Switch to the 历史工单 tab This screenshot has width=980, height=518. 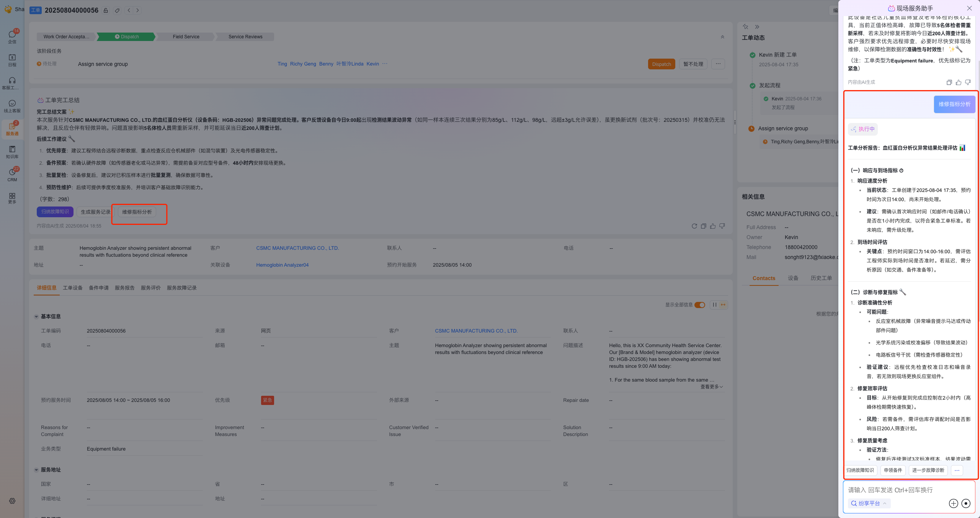821,278
